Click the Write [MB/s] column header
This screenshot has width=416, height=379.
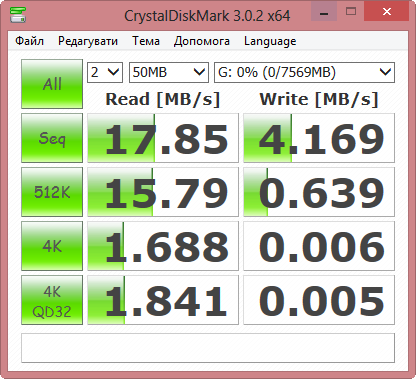click(319, 99)
